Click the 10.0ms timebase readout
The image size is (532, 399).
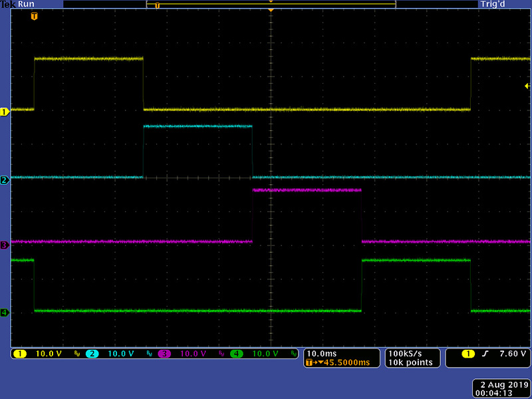pos(321,352)
